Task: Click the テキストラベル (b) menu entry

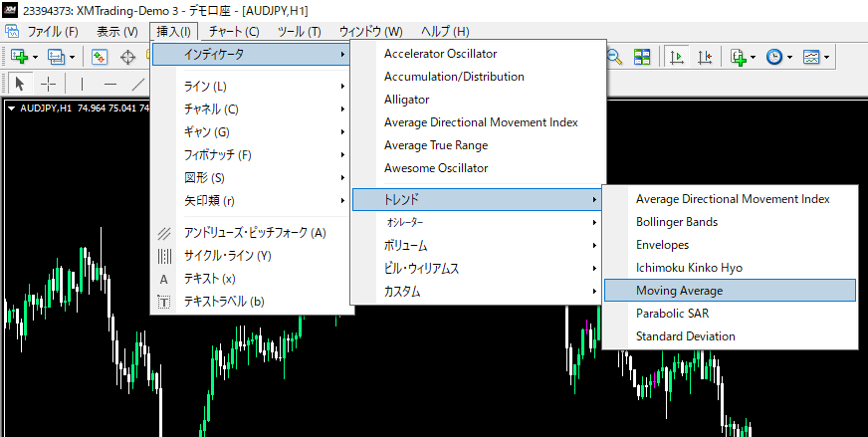Action: tap(224, 301)
